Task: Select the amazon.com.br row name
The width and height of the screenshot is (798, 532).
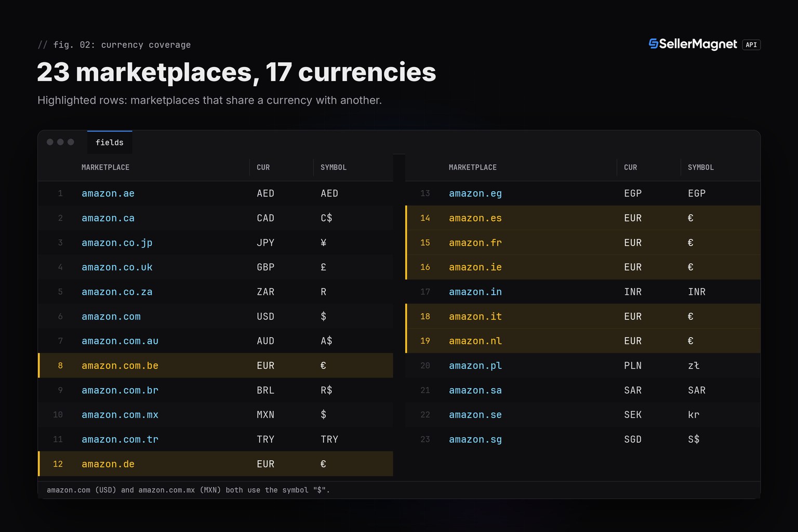Action: click(120, 390)
